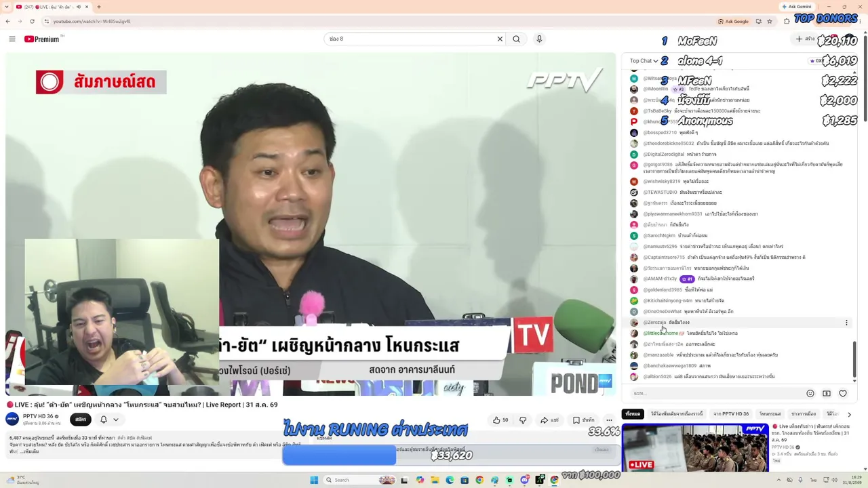The width and height of the screenshot is (868, 488).
Task: Open a new browser tab
Action: pyautogui.click(x=99, y=7)
